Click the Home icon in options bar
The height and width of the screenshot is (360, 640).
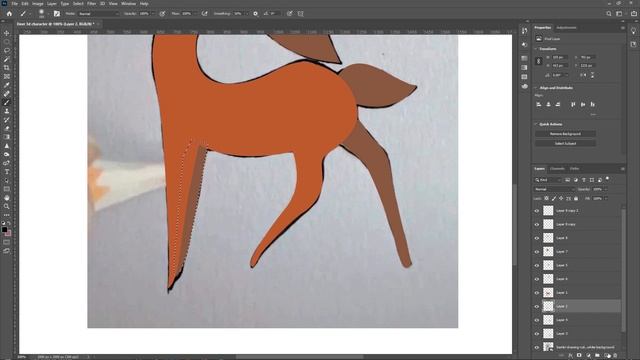coord(9,13)
